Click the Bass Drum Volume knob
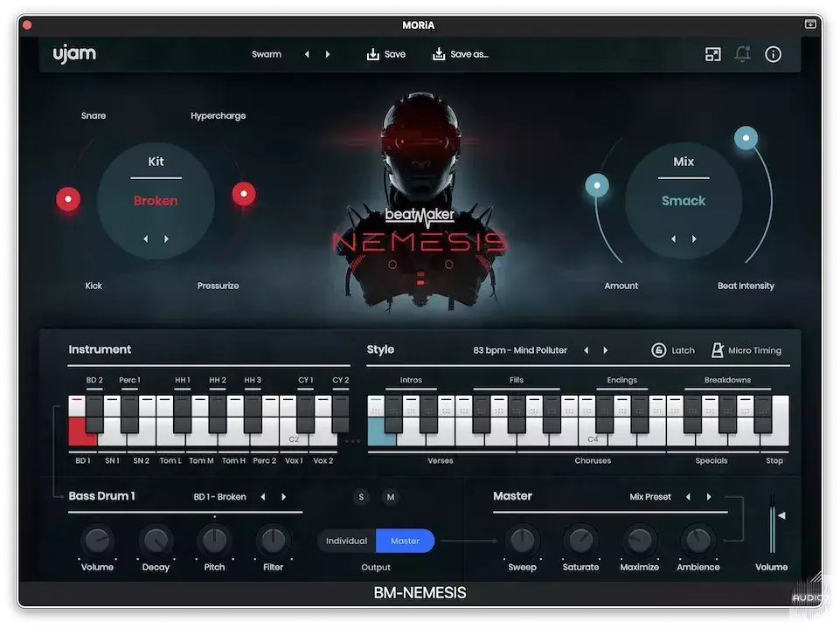840x628 pixels. [x=97, y=541]
